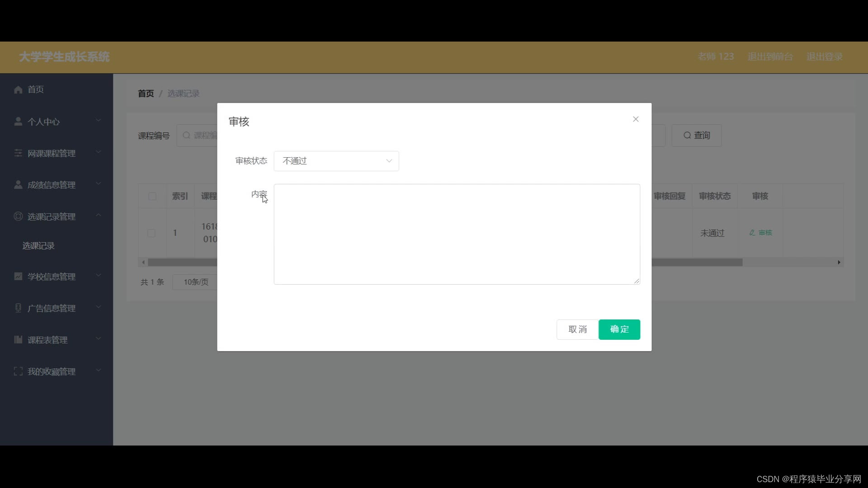Open the 审核状态 dropdown showing 不通过

click(336, 161)
